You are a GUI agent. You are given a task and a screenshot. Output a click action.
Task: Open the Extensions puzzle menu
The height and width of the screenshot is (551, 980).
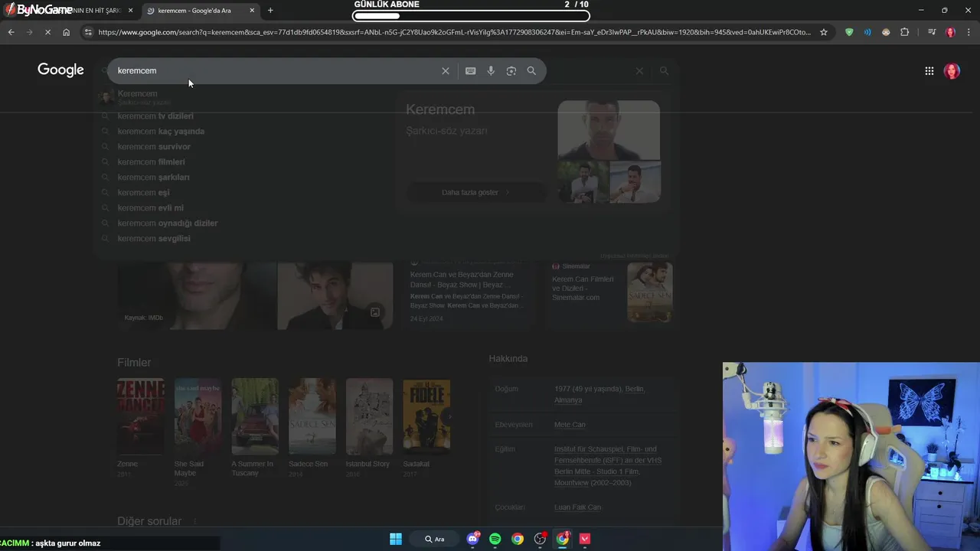905,32
